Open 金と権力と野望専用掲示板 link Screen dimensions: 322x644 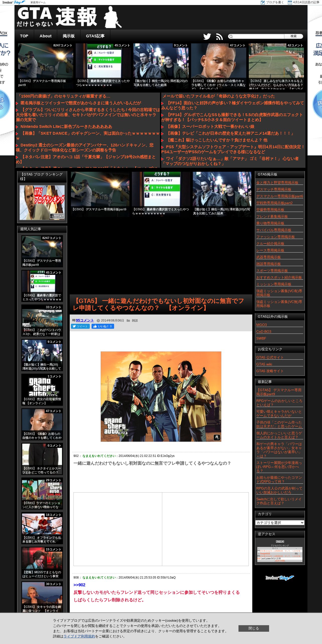tap(277, 183)
